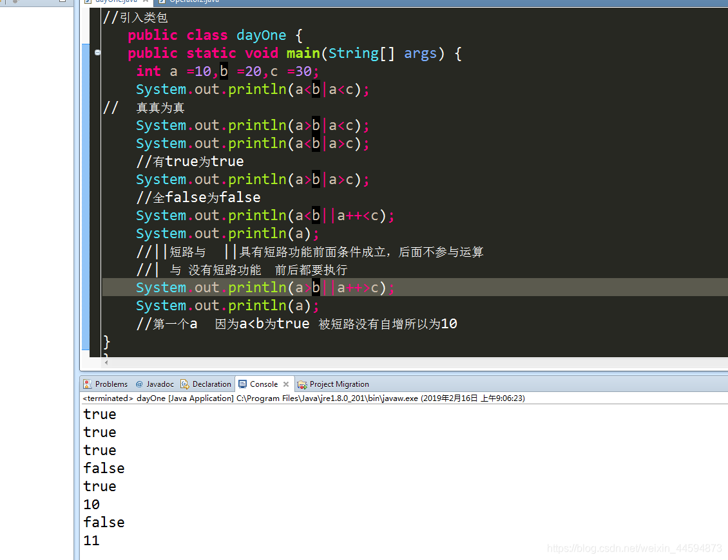Screen dimensions: 728x560
Task: Click the main method name
Action: [x=303, y=53]
